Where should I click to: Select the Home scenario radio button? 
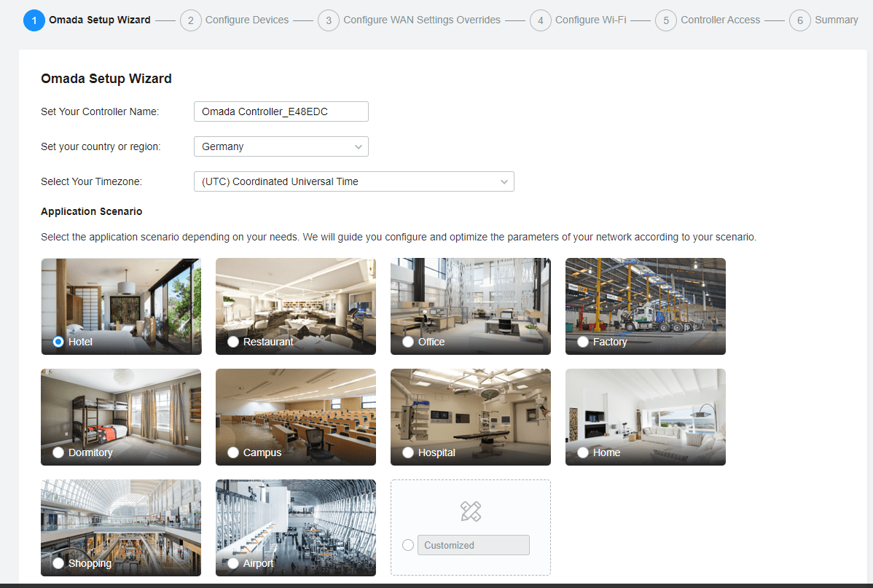[583, 452]
